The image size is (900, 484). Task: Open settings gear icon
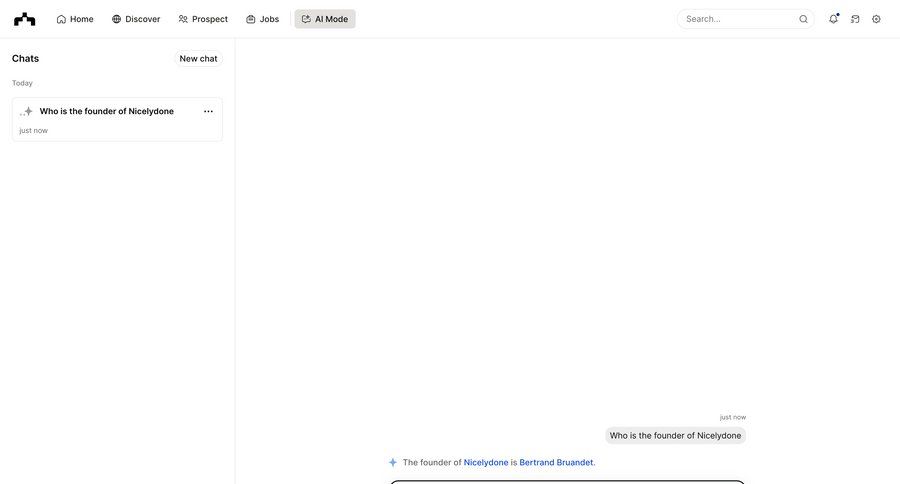pos(876,19)
